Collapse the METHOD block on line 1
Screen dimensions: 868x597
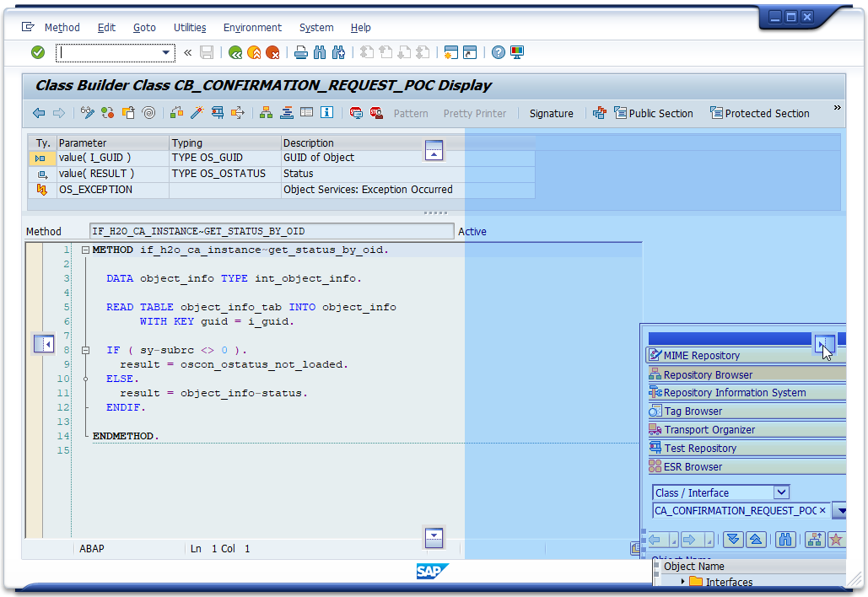coord(86,250)
